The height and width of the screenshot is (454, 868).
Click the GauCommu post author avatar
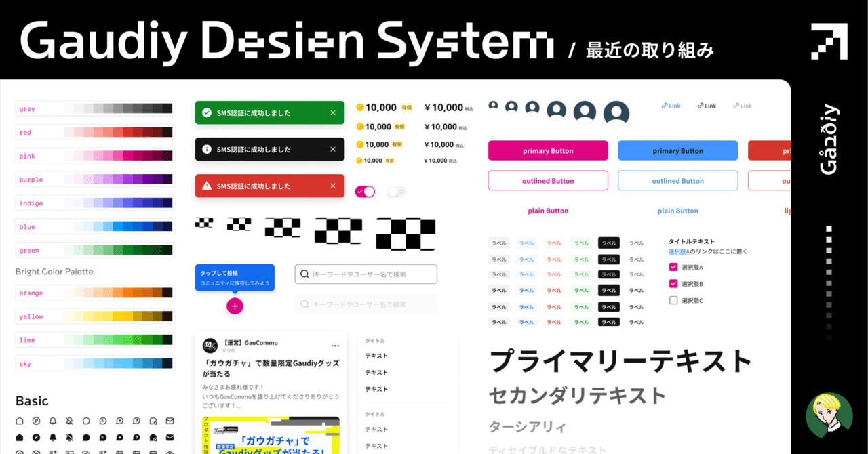pos(210,346)
